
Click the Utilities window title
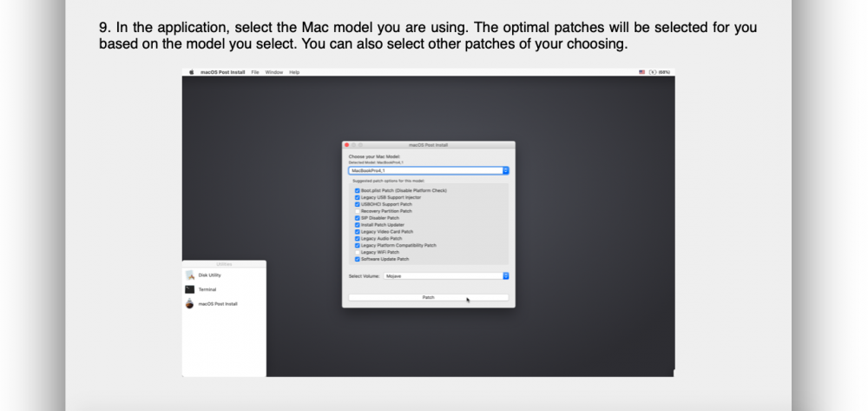click(x=224, y=264)
